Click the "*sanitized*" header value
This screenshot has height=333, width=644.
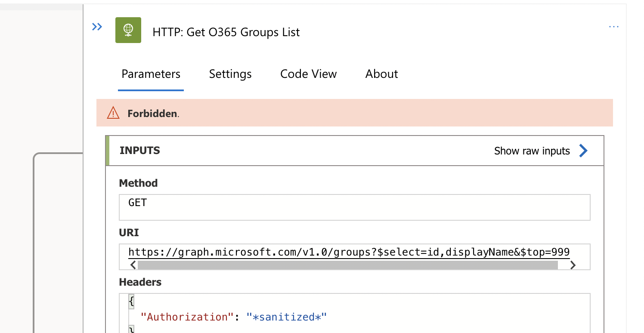click(x=286, y=317)
